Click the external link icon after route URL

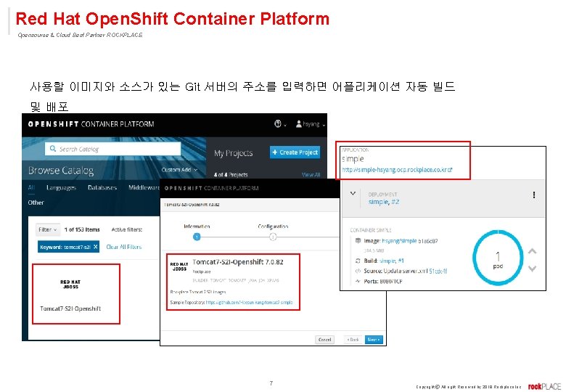pyautogui.click(x=450, y=170)
